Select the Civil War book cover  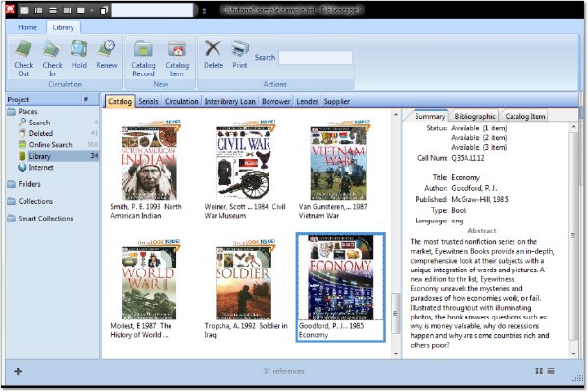pos(243,163)
